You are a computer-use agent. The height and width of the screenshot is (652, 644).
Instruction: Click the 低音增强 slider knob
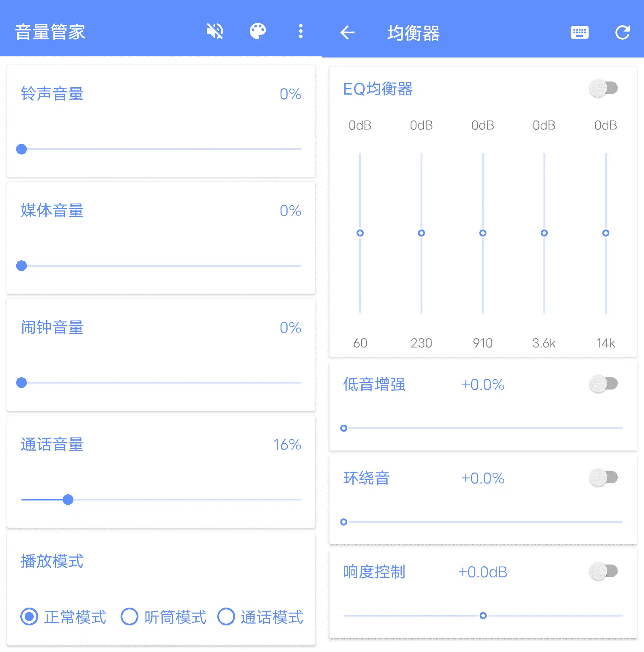344,428
